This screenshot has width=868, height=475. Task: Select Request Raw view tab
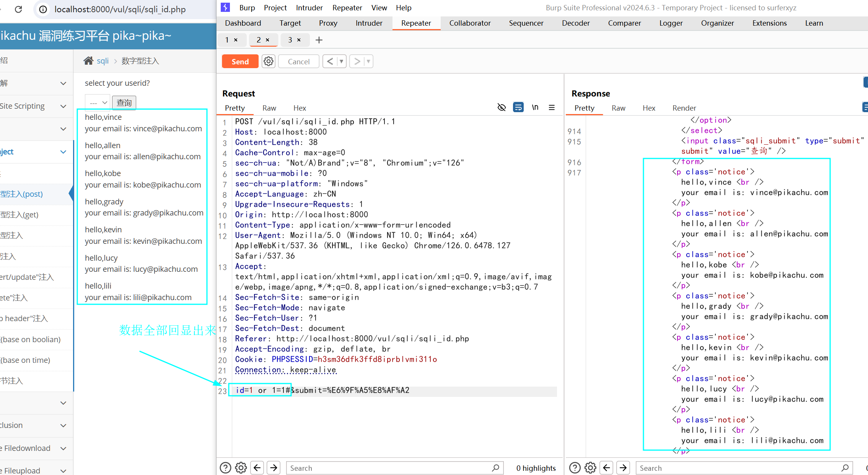click(x=269, y=108)
